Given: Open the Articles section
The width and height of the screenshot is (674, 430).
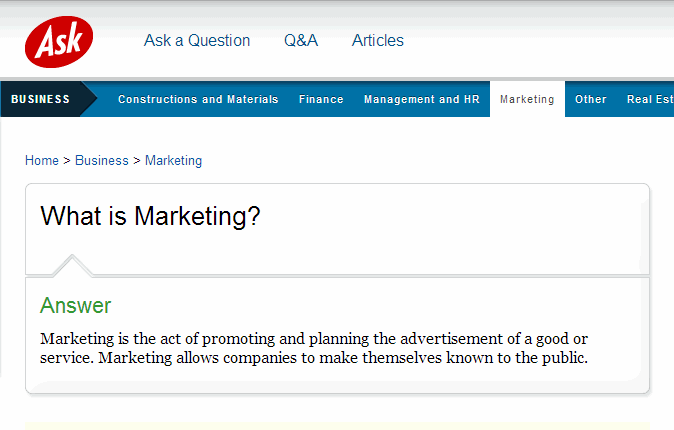Looking at the screenshot, I should point(377,40).
